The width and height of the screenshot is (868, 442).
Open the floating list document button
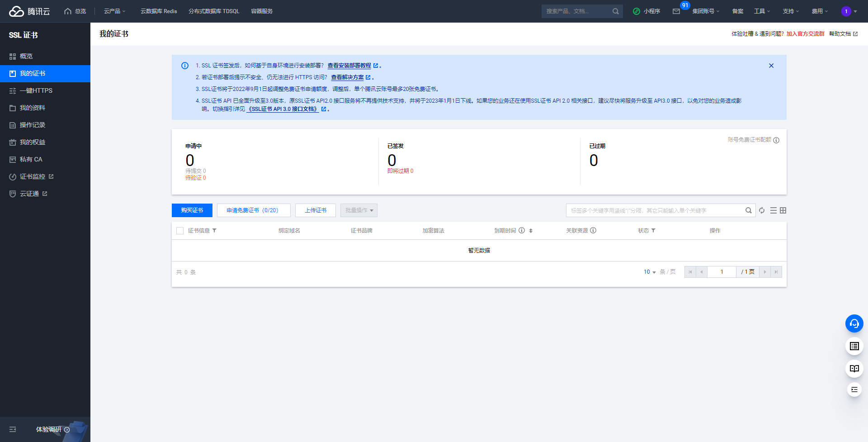coord(854,346)
